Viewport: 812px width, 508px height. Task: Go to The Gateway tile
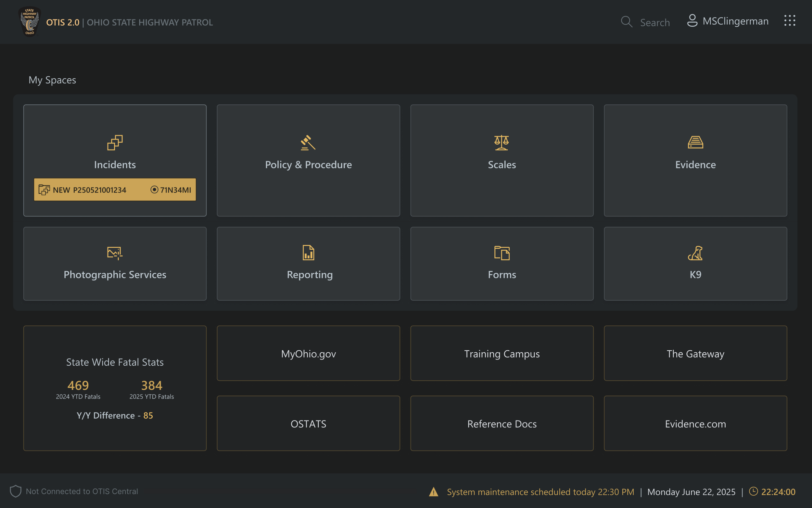click(x=695, y=353)
